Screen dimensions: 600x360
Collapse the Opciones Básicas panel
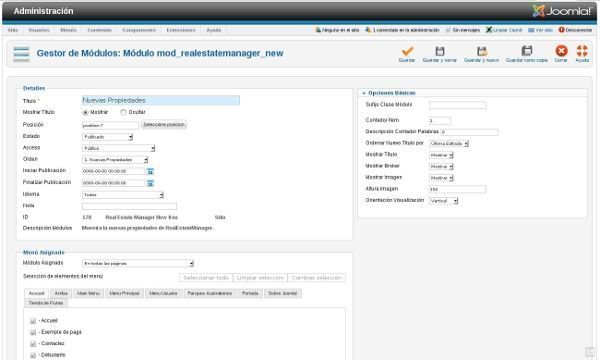390,93
